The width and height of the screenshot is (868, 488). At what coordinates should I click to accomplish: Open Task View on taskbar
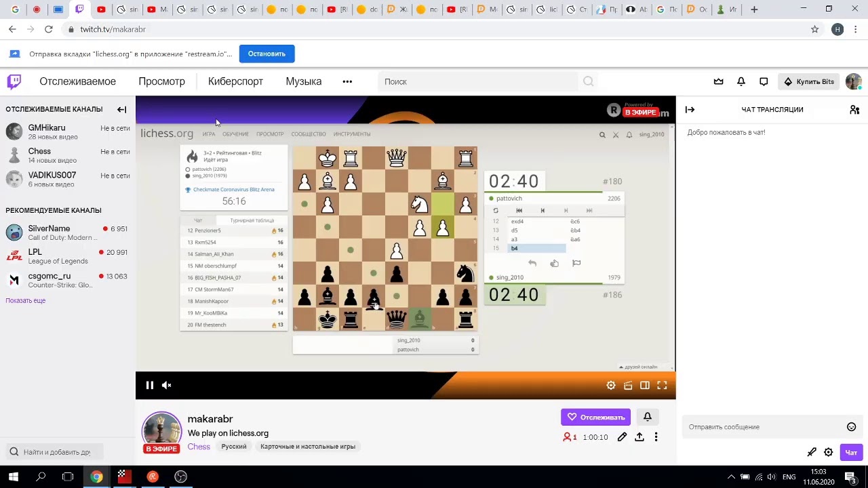pyautogui.click(x=68, y=476)
